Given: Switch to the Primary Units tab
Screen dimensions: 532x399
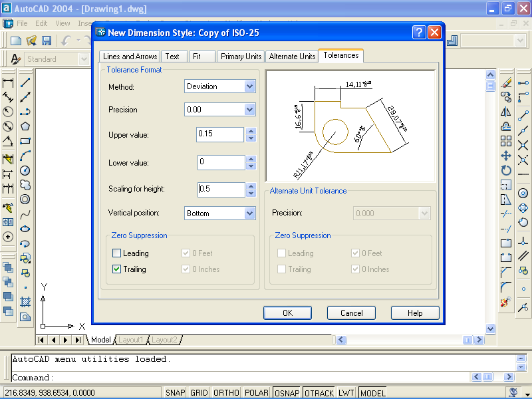Looking at the screenshot, I should pos(241,57).
